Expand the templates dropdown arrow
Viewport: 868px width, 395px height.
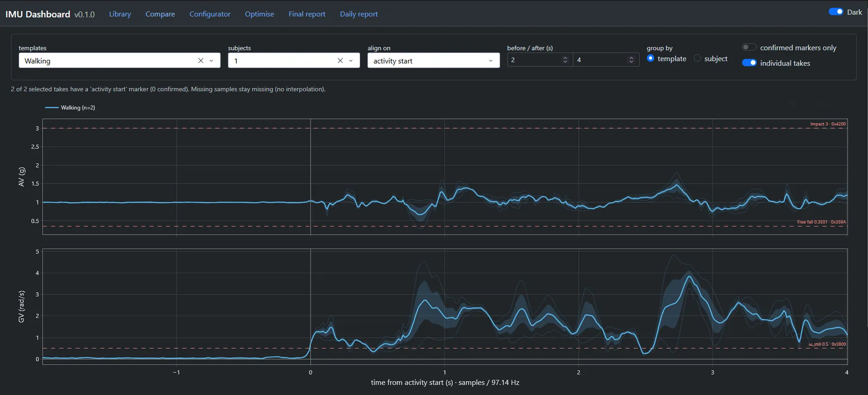pos(211,61)
